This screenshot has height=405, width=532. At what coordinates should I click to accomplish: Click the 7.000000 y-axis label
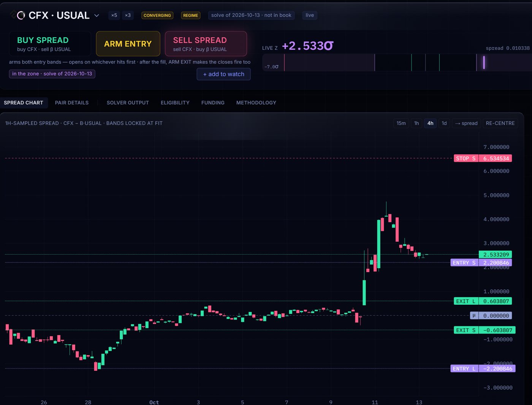point(496,147)
